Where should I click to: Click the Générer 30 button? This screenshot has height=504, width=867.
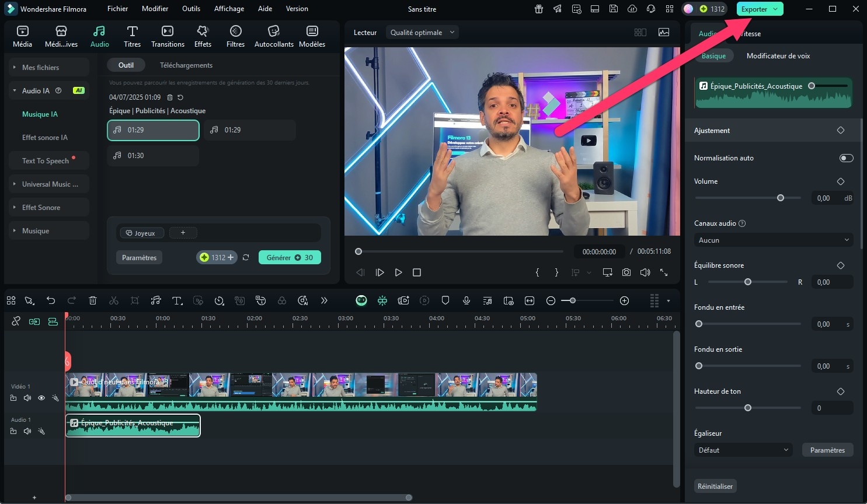click(x=290, y=257)
